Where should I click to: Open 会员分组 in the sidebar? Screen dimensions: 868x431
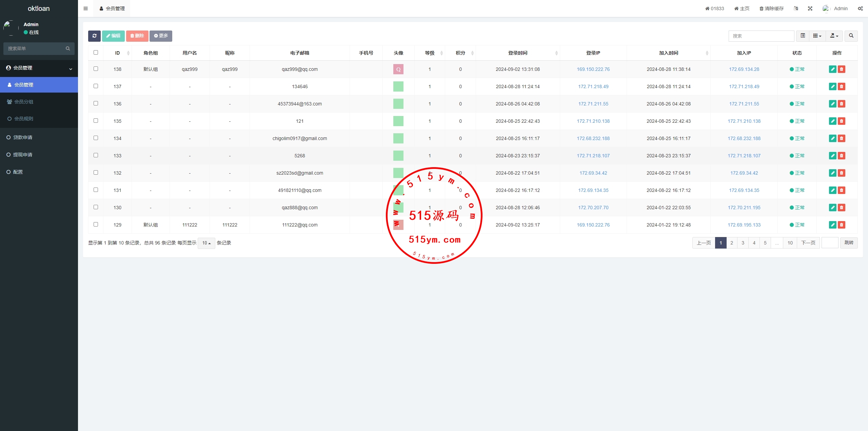coord(24,102)
